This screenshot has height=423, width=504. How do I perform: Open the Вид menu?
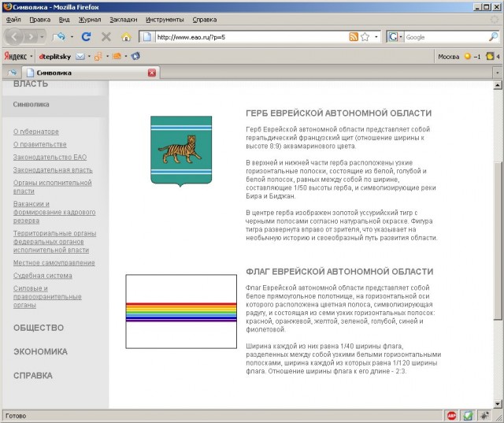[65, 20]
